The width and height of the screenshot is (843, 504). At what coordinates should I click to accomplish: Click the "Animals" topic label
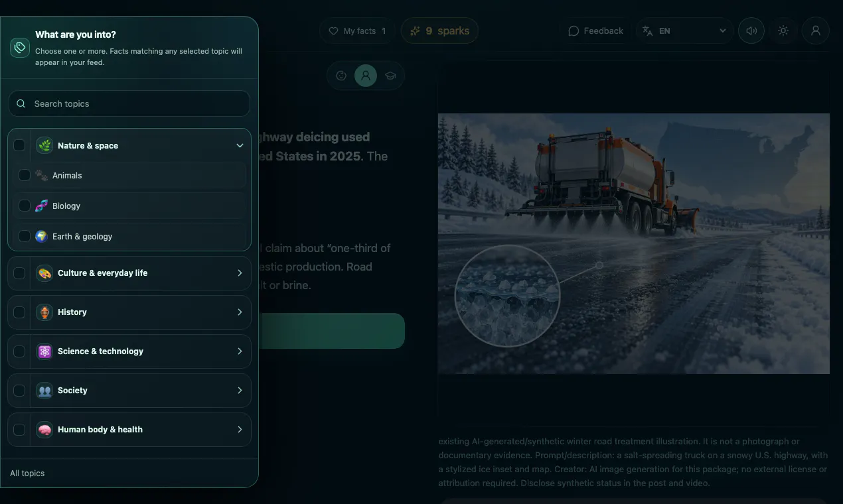67,176
